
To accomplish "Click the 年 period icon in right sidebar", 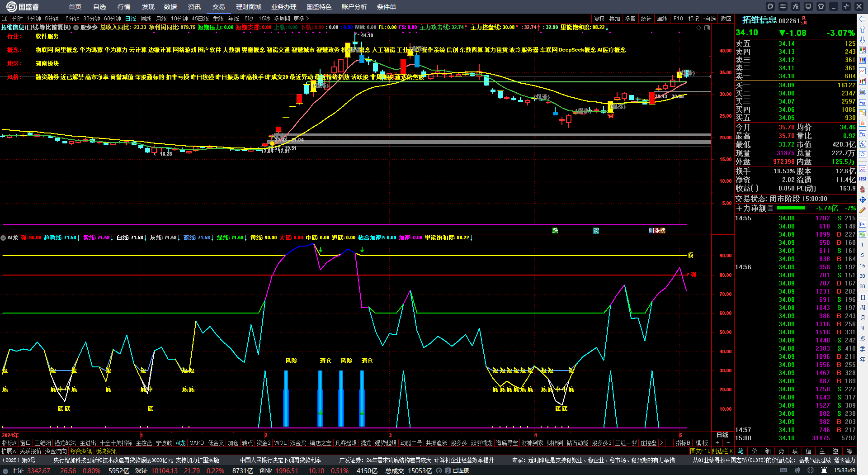I will click(x=863, y=359).
